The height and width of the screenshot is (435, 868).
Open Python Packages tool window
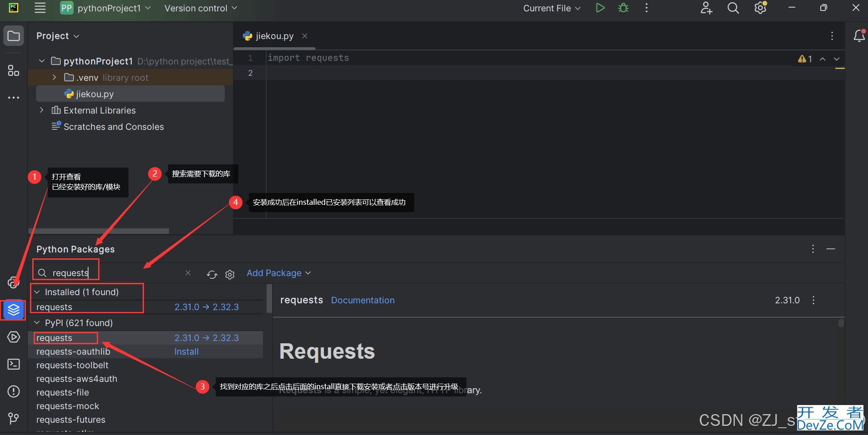14,310
